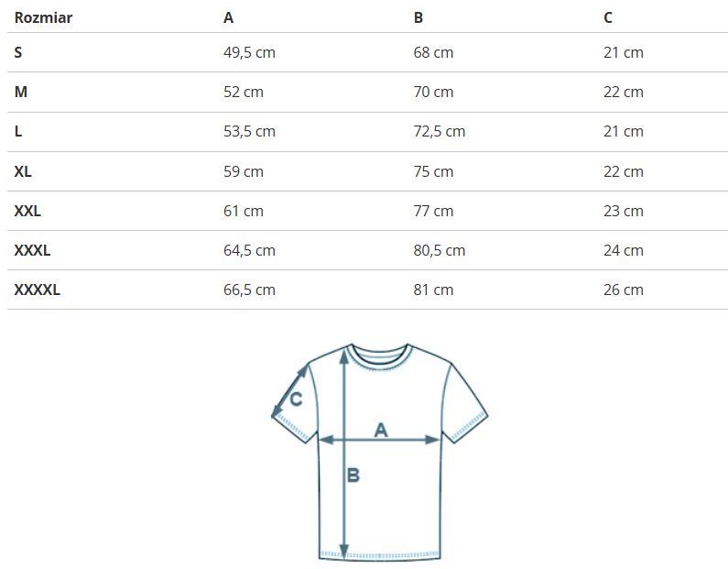Screen dimensions: 728x569
Task: Click the M size row label
Action: pos(20,92)
